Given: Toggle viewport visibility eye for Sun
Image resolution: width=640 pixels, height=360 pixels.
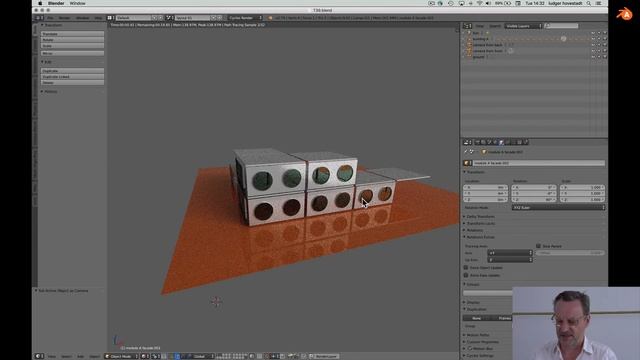Looking at the screenshot, I should (593, 33).
